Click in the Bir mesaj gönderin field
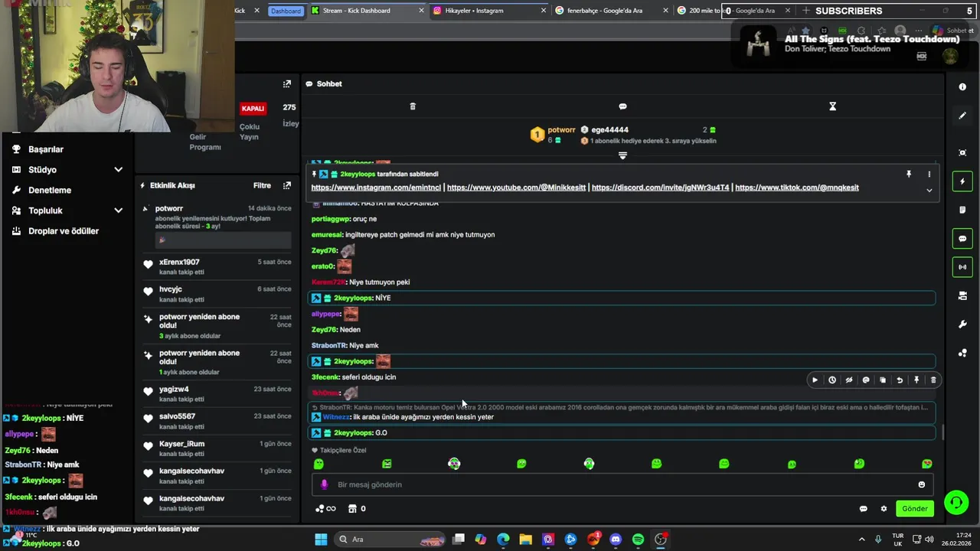The height and width of the screenshot is (551, 980). click(622, 484)
